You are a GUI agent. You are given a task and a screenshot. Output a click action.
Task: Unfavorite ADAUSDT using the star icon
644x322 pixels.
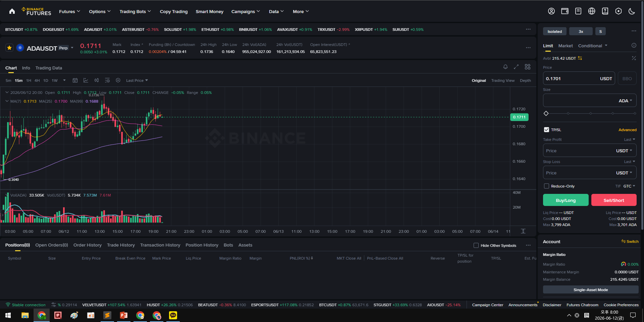coord(9,48)
